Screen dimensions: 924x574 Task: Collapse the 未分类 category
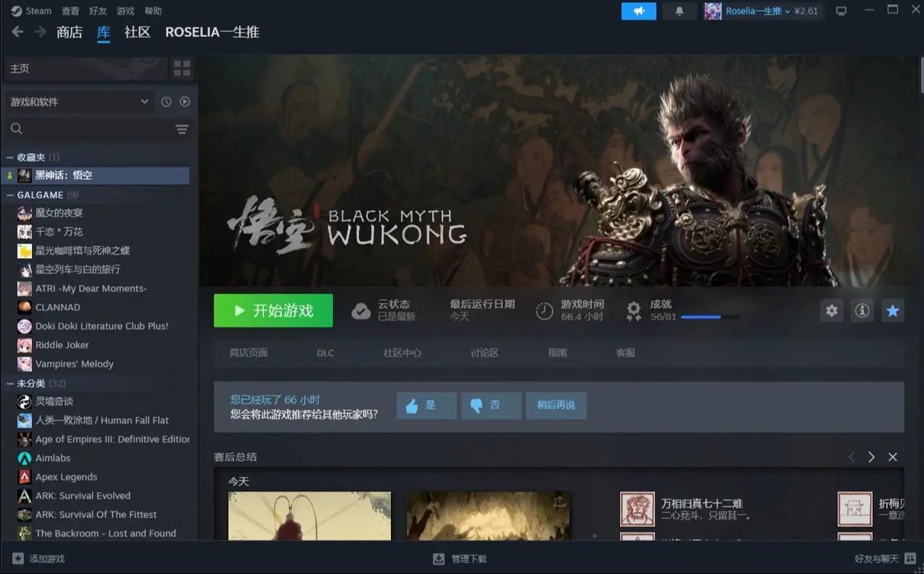11,383
